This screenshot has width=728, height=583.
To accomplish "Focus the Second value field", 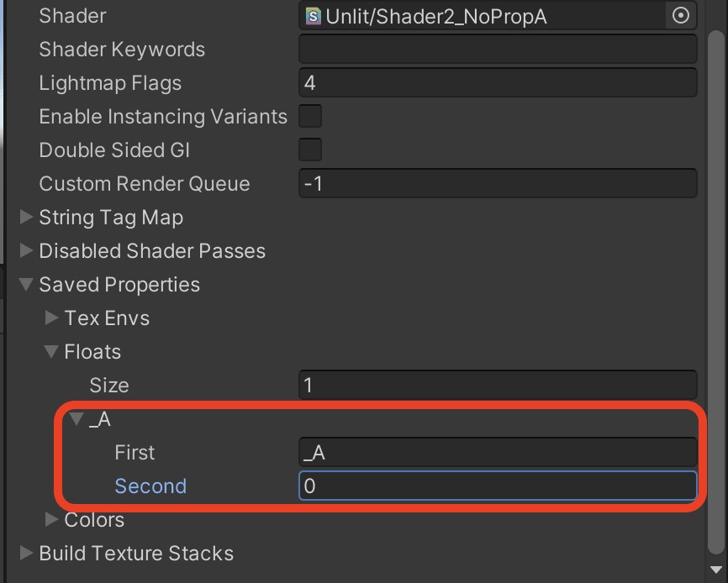I will click(x=498, y=486).
